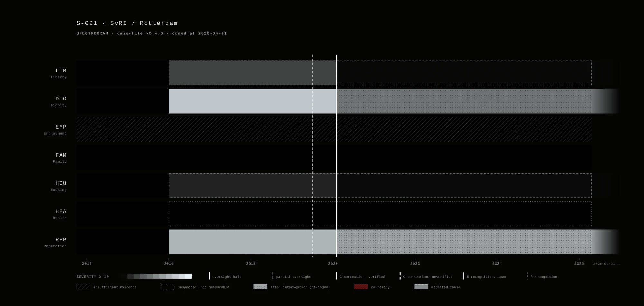Select the FAM Family row label
Image resolution: width=644 pixels, height=306 pixels.
coord(60,158)
